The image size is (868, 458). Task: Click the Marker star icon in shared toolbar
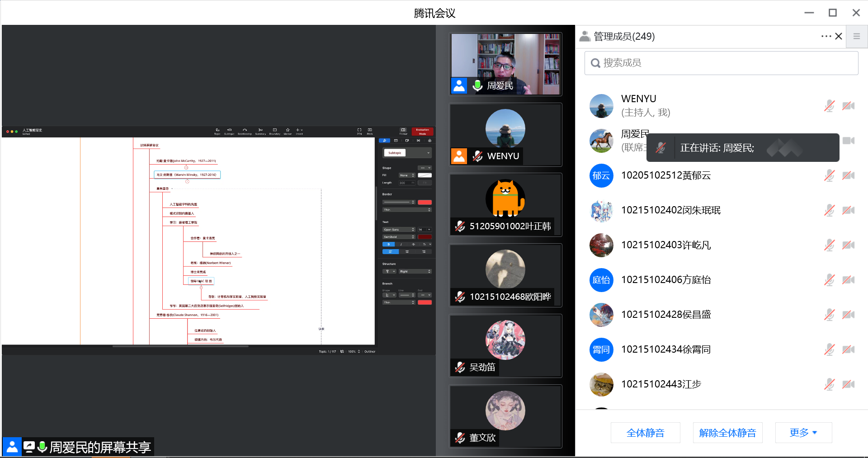pyautogui.click(x=288, y=130)
